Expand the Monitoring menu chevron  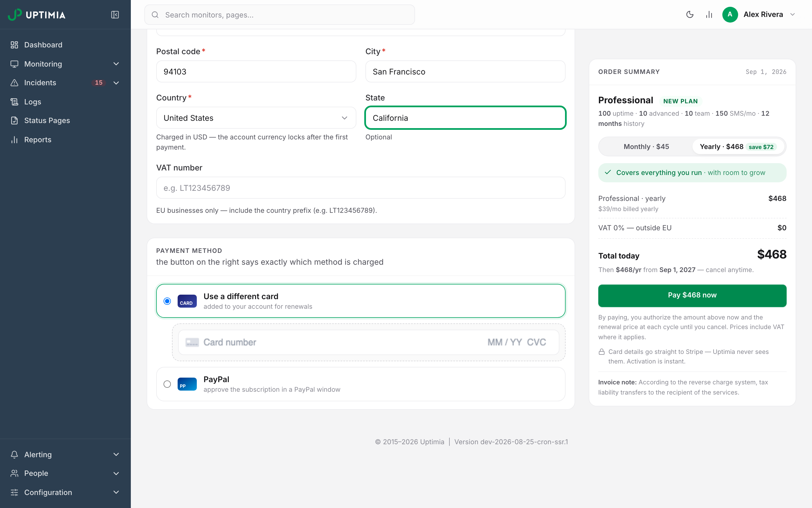116,64
